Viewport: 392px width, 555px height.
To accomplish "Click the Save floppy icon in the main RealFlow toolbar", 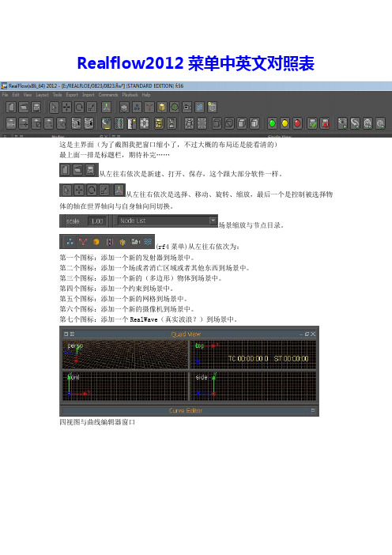I will tap(36, 107).
